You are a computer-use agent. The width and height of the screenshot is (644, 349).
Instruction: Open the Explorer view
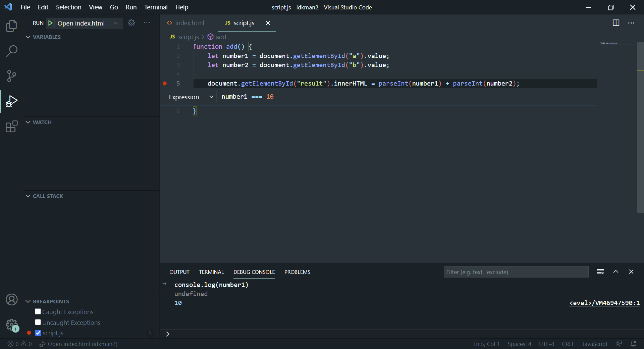tap(12, 26)
